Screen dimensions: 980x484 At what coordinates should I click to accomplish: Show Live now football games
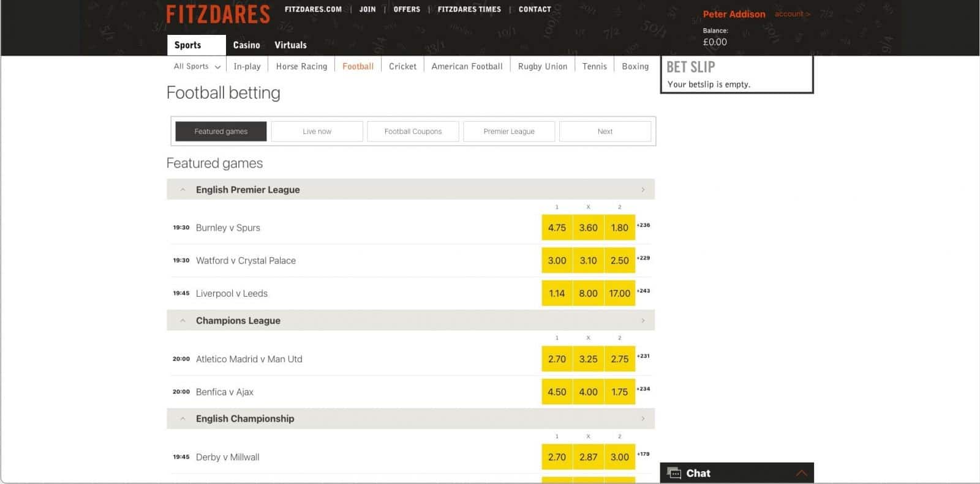317,132
